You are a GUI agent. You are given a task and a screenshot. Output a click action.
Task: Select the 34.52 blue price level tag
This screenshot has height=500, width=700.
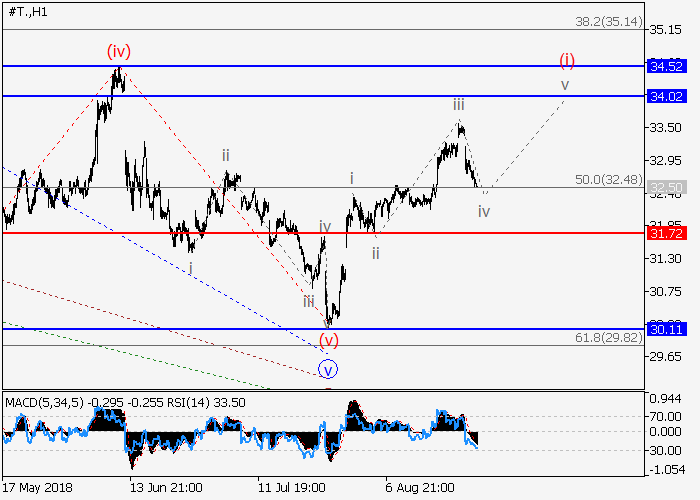[x=664, y=66]
